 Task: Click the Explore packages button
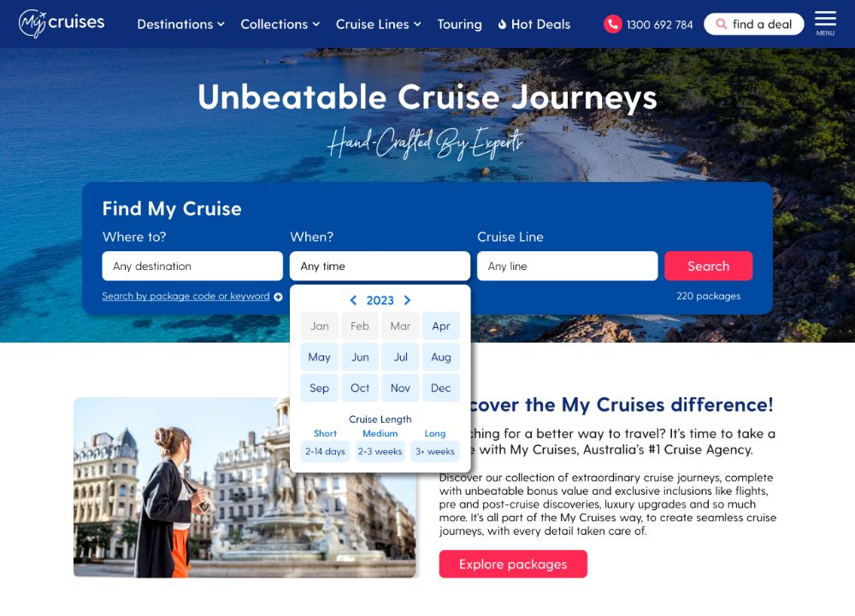[x=513, y=564]
